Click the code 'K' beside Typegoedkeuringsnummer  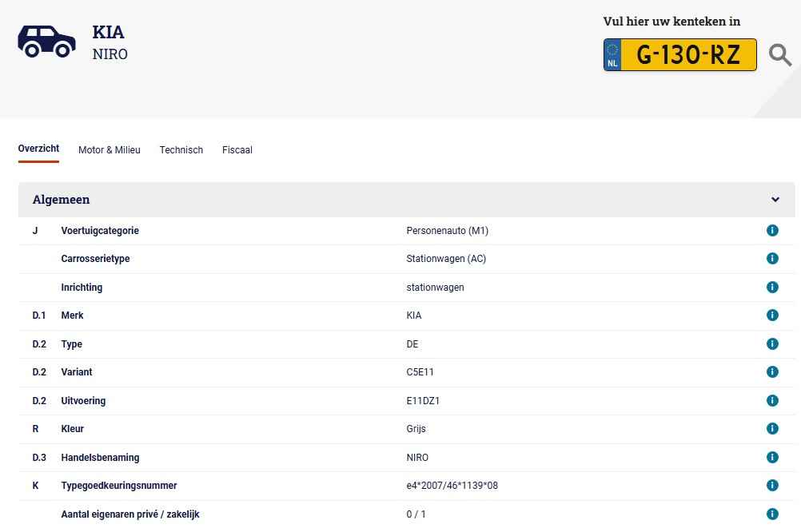pos(35,486)
